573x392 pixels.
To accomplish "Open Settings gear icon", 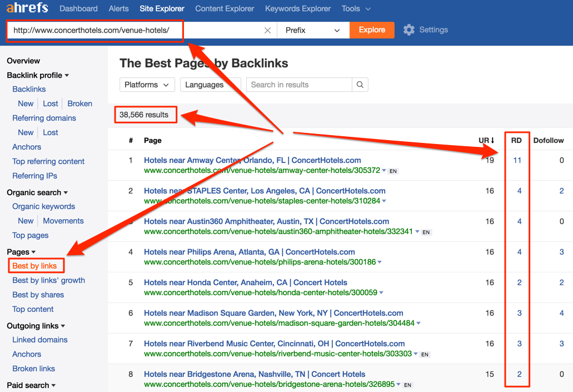I will [409, 30].
